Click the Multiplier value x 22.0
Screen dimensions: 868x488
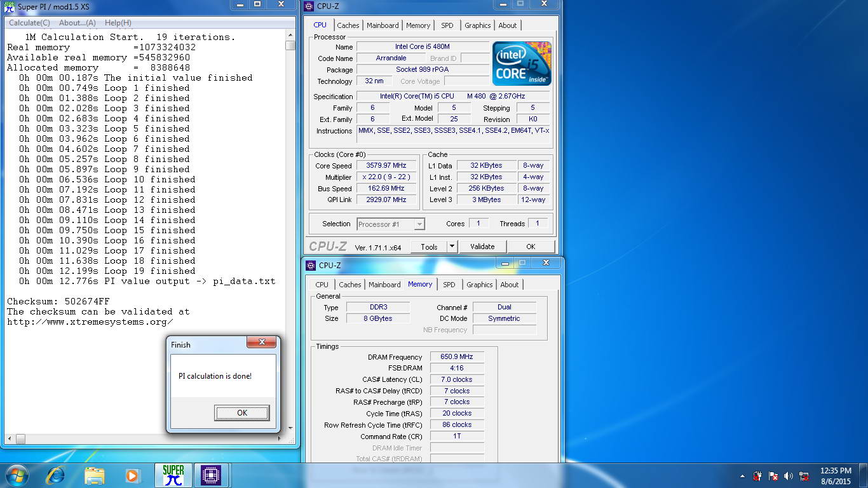pos(386,177)
